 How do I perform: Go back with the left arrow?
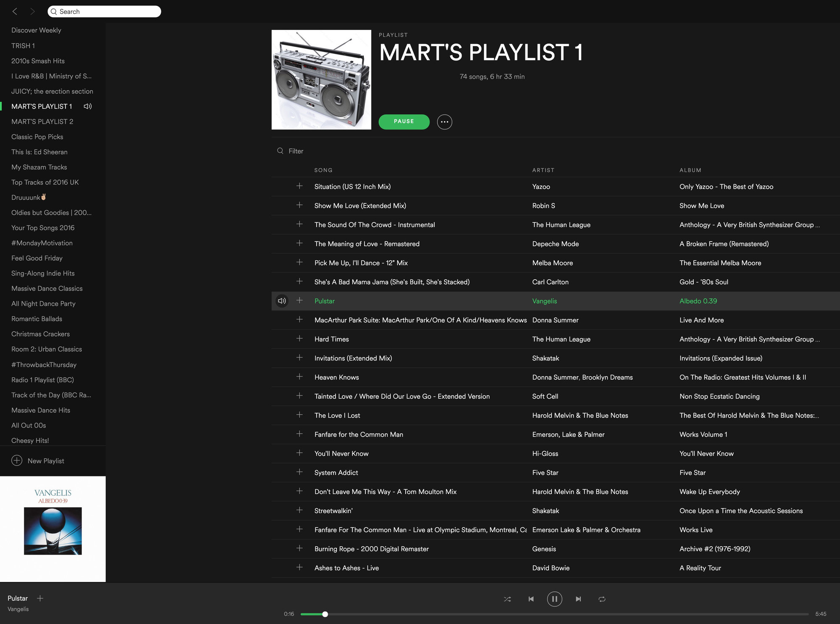[15, 11]
